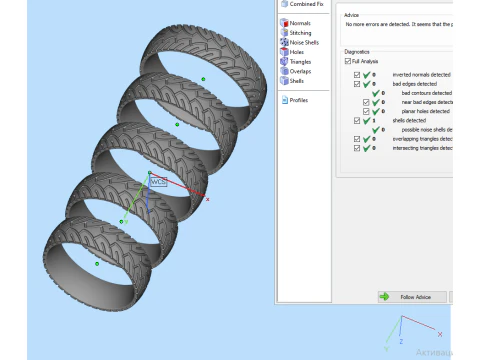Toggle the Full Analysis checkbox
The height and width of the screenshot is (360, 480).
click(x=348, y=61)
